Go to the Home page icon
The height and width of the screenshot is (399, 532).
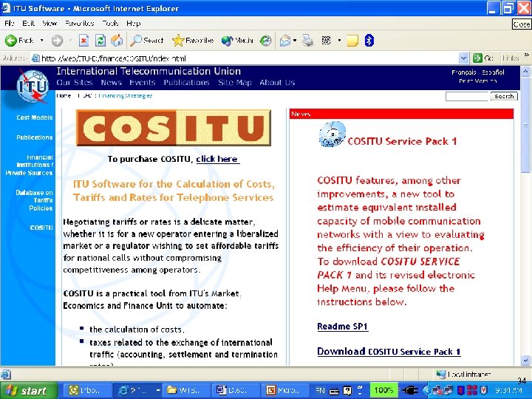117,41
